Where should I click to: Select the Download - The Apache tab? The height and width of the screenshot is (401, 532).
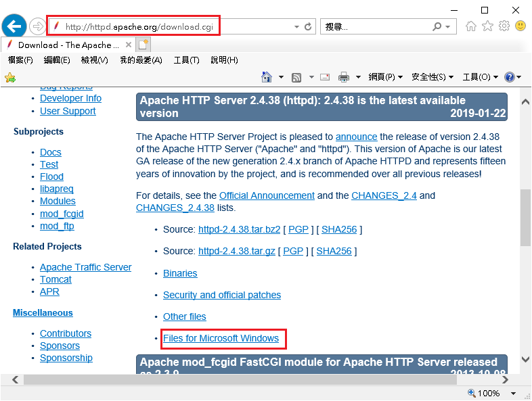point(68,45)
